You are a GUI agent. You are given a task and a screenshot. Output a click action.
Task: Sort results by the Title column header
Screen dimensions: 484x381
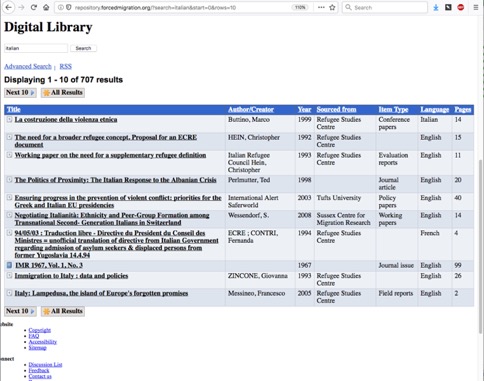pyautogui.click(x=14, y=109)
